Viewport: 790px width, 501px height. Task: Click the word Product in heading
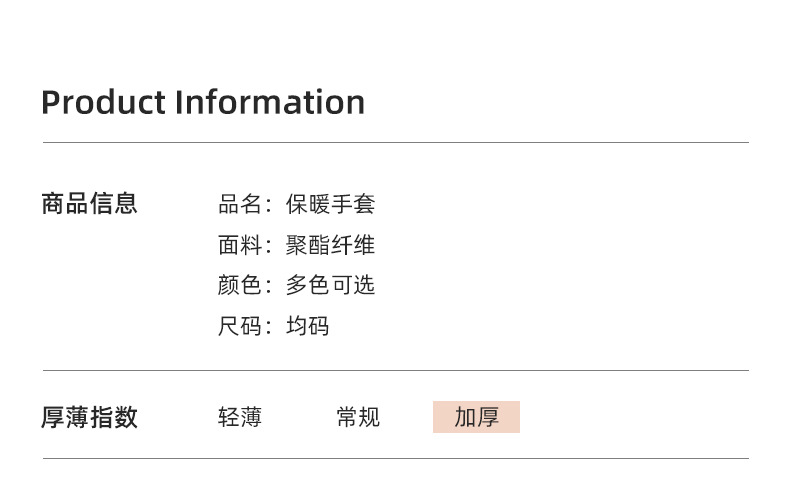103,102
